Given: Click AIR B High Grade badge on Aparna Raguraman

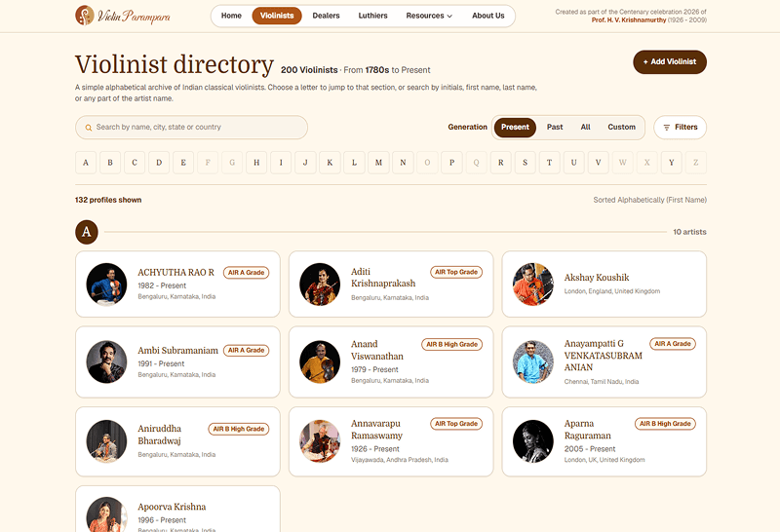Looking at the screenshot, I should [x=665, y=424].
